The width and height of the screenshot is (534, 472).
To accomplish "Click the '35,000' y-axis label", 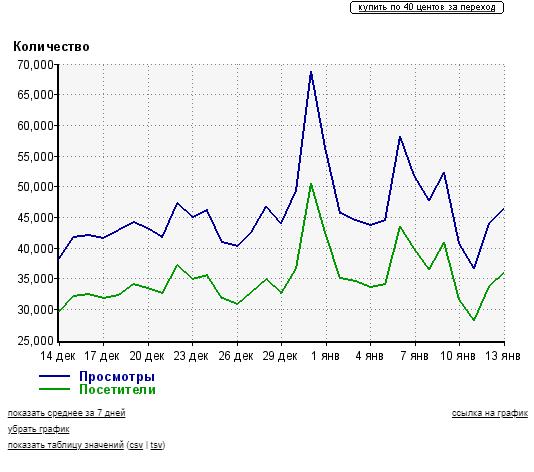I will click(x=35, y=279).
